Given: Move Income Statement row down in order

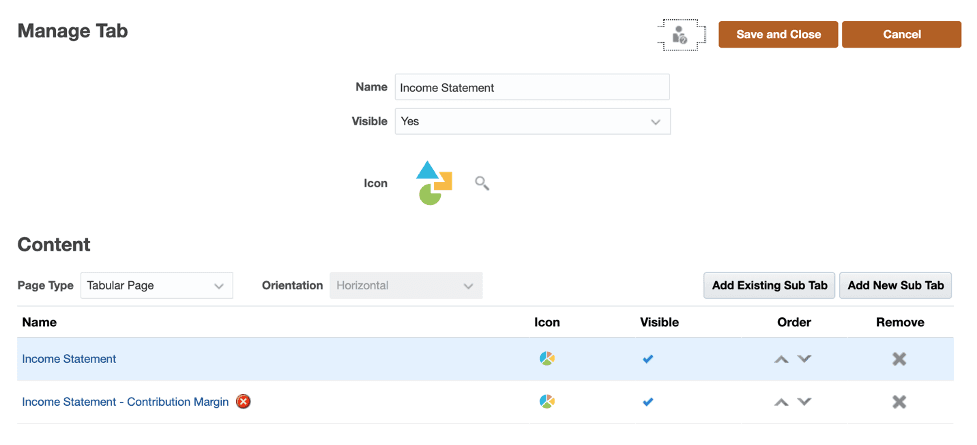Looking at the screenshot, I should [804, 359].
